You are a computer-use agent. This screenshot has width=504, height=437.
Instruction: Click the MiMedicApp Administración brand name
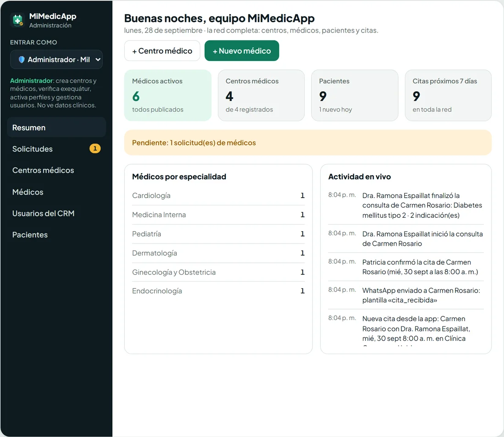53,20
